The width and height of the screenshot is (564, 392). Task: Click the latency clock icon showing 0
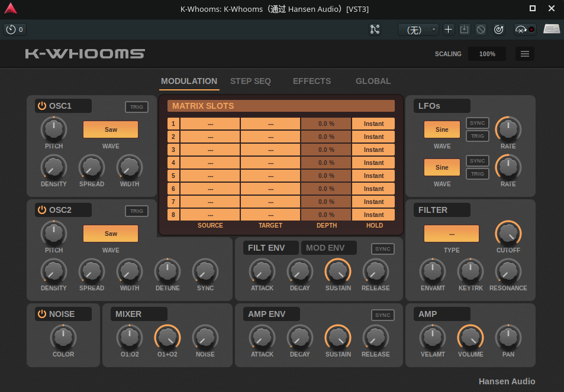15,30
